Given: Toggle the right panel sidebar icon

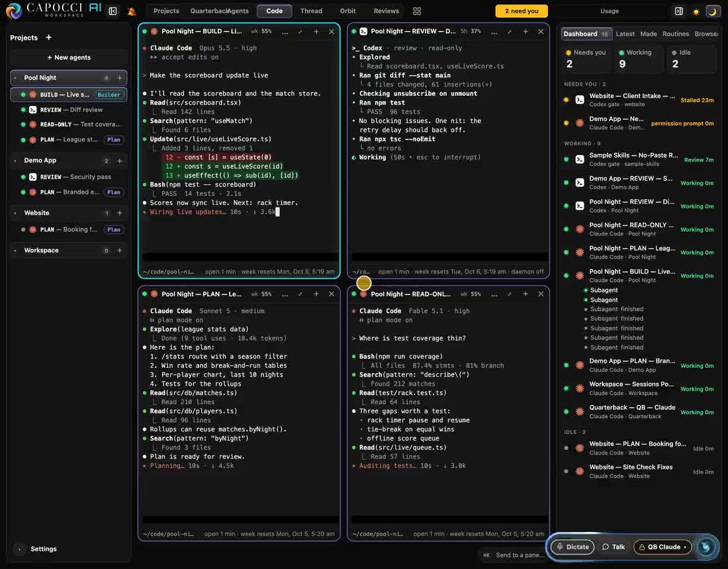Looking at the screenshot, I should click(679, 11).
